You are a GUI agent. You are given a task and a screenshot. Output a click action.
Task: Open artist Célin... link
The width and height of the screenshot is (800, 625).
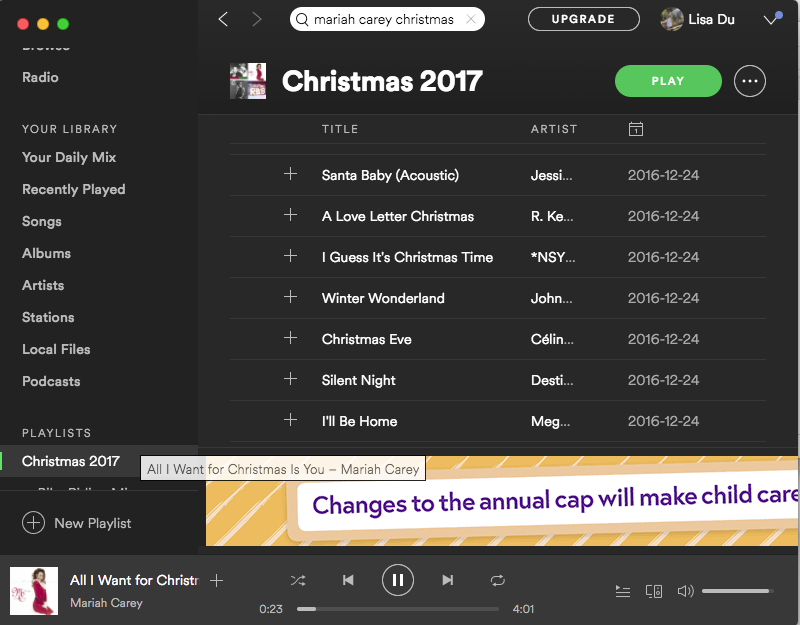pyautogui.click(x=552, y=339)
